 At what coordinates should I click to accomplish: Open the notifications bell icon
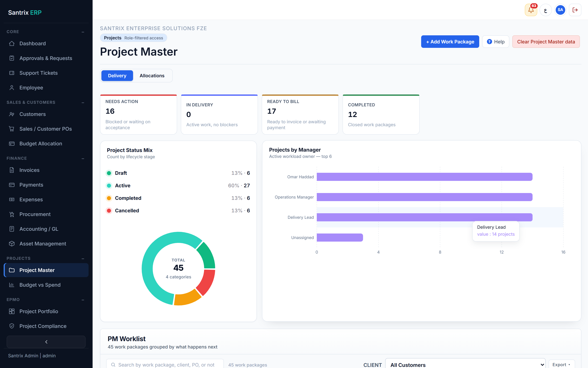point(531,10)
